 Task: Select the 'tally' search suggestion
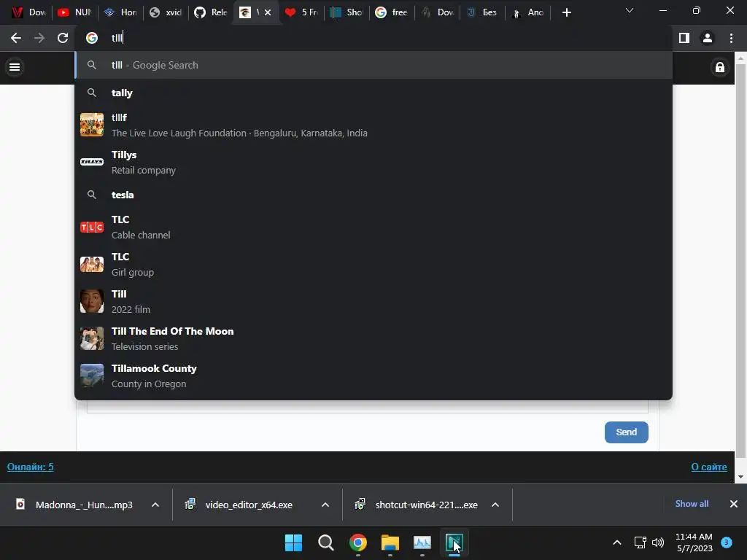click(373, 93)
